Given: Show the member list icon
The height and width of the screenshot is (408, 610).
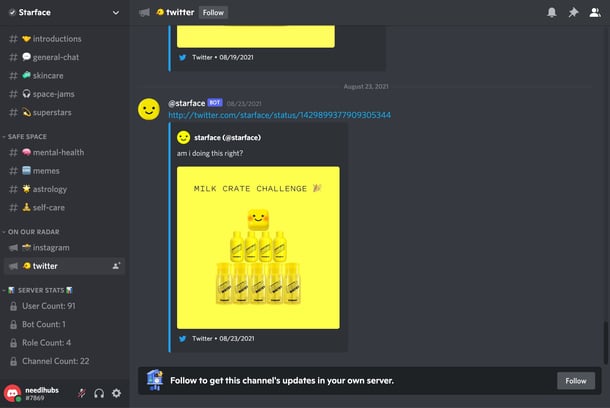Looking at the screenshot, I should pyautogui.click(x=595, y=12).
